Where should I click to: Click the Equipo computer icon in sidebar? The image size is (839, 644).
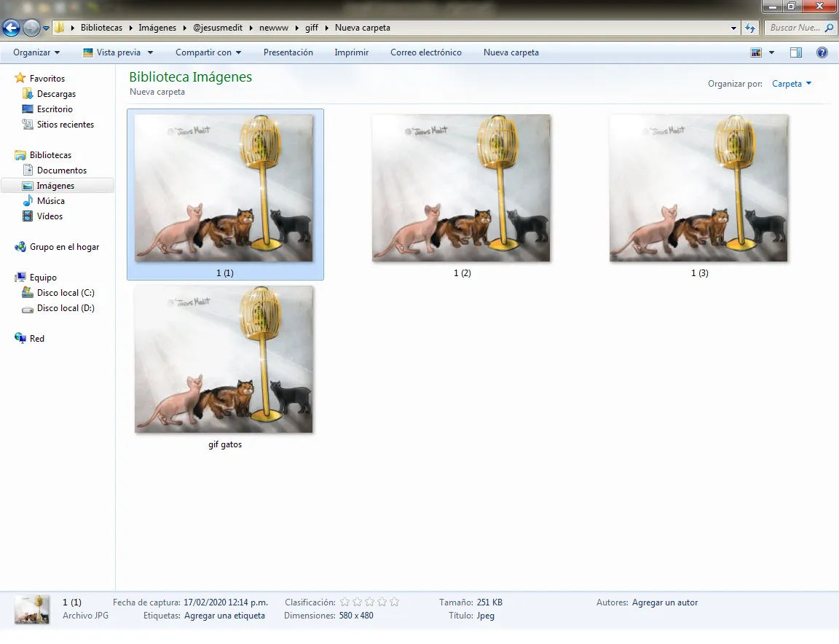(20, 278)
